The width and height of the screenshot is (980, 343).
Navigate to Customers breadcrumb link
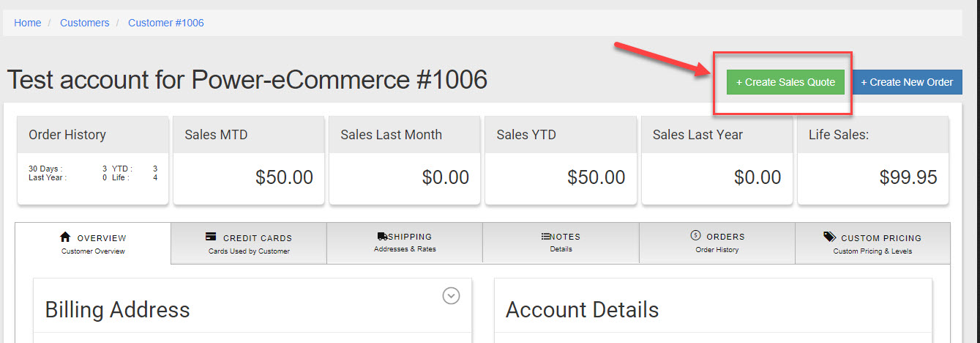pyautogui.click(x=85, y=23)
